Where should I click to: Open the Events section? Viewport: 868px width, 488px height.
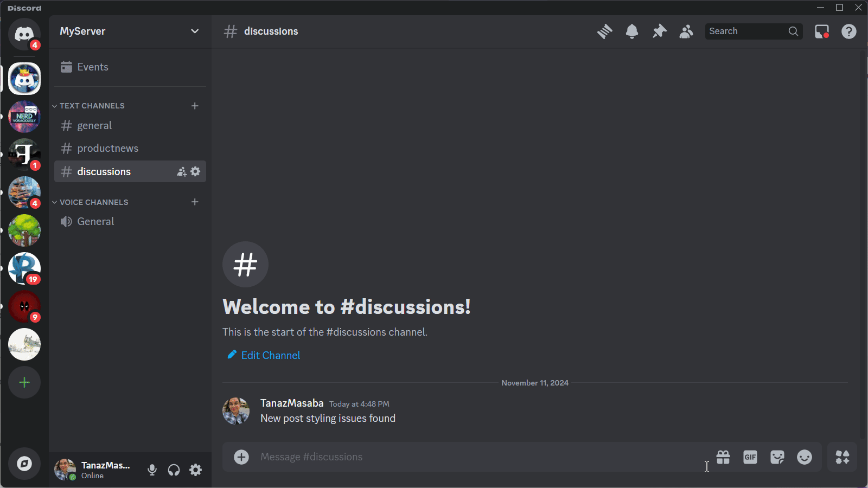point(130,67)
